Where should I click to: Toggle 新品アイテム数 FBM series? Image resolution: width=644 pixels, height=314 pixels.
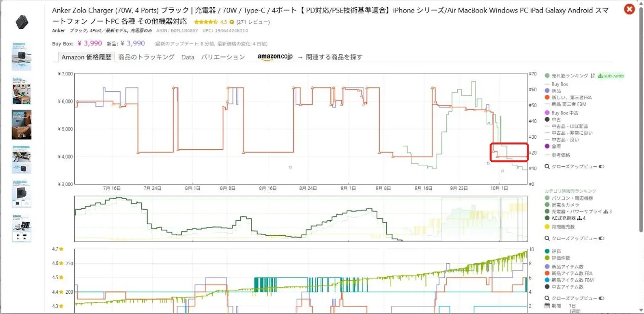[x=569, y=280]
